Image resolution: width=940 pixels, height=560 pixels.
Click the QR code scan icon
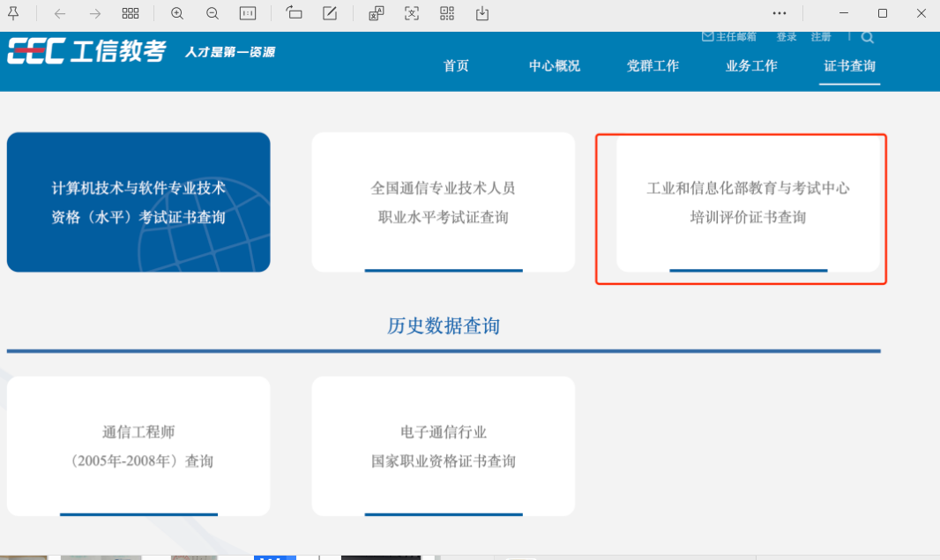[446, 13]
